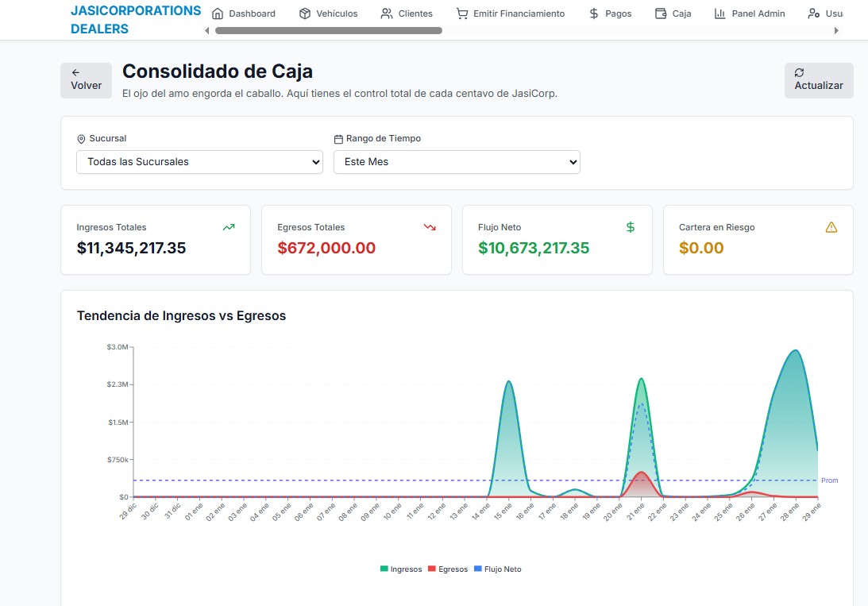
Task: Click the Emitir Financiamiento cart icon
Action: point(461,13)
